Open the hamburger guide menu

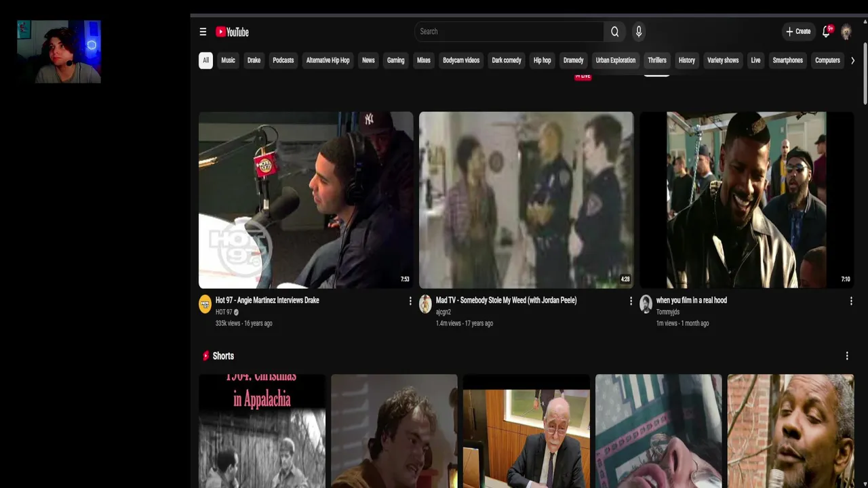[203, 32]
